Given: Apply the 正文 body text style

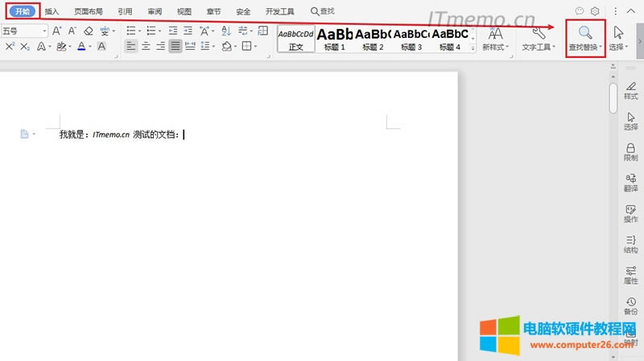Looking at the screenshot, I should point(295,38).
